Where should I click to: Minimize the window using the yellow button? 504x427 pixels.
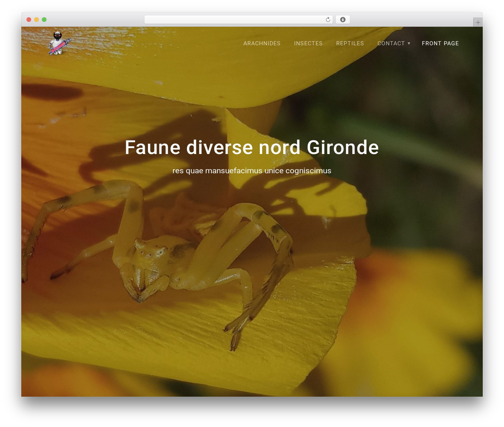[37, 20]
